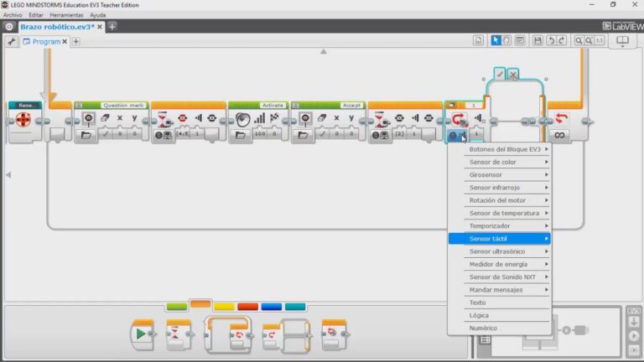
Task: Select the Pan hand tool
Action: click(506, 40)
